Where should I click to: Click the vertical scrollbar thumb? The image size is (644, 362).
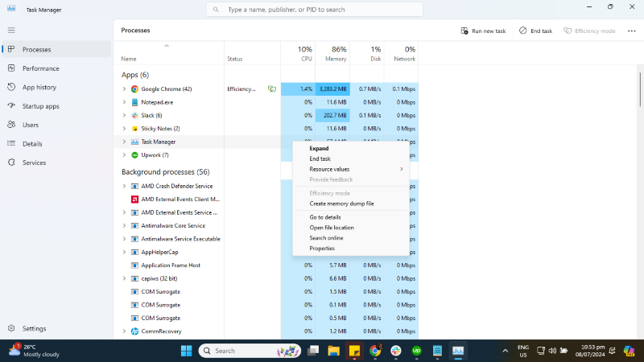[x=640, y=89]
